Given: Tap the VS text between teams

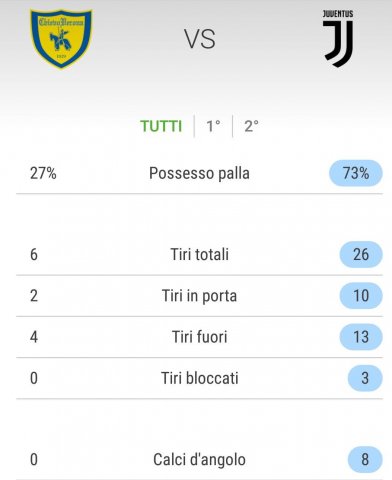Looking at the screenshot, I should click(200, 39).
